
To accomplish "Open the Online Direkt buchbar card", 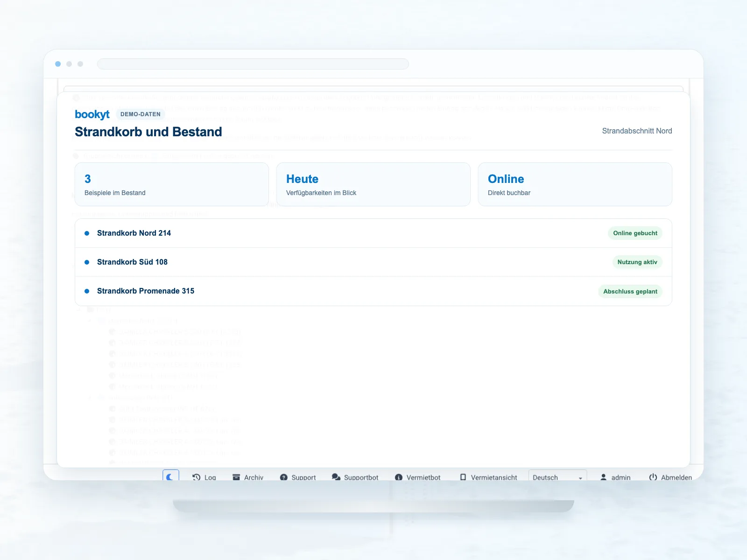I will 575,184.
